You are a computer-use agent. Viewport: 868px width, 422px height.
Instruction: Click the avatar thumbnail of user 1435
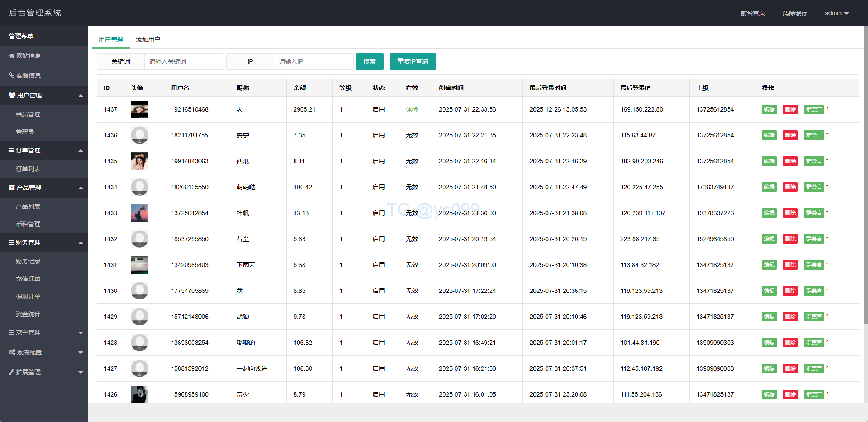pyautogui.click(x=140, y=161)
